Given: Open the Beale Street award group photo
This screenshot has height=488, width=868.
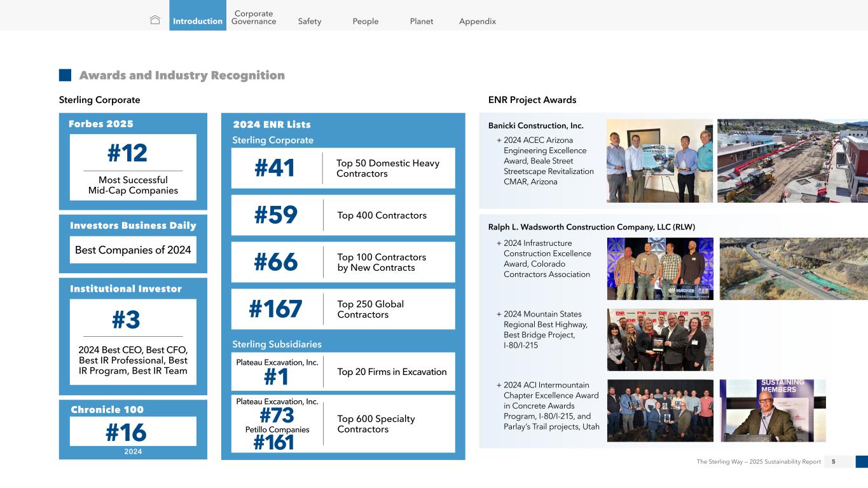Looking at the screenshot, I should tap(659, 161).
